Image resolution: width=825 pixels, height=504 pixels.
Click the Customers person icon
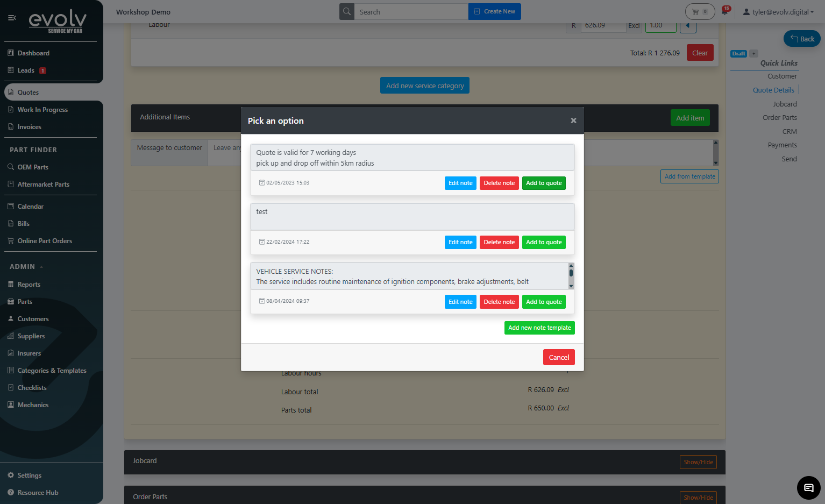[x=11, y=318]
